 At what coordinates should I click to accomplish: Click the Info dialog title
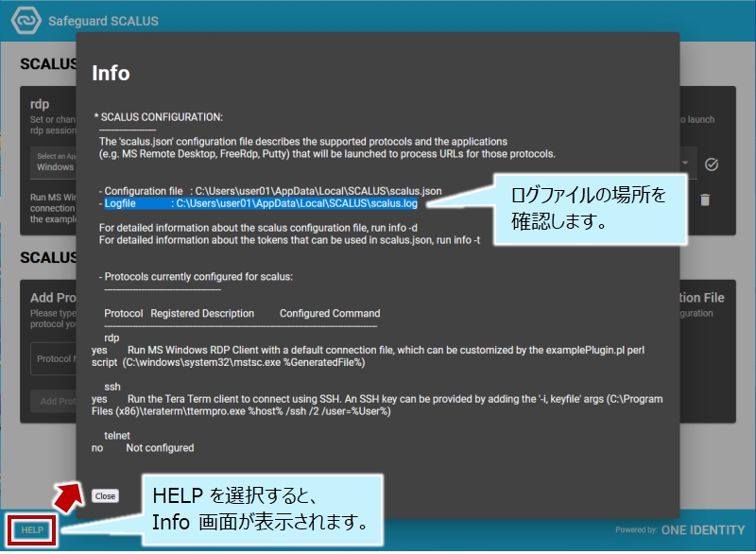tap(111, 74)
